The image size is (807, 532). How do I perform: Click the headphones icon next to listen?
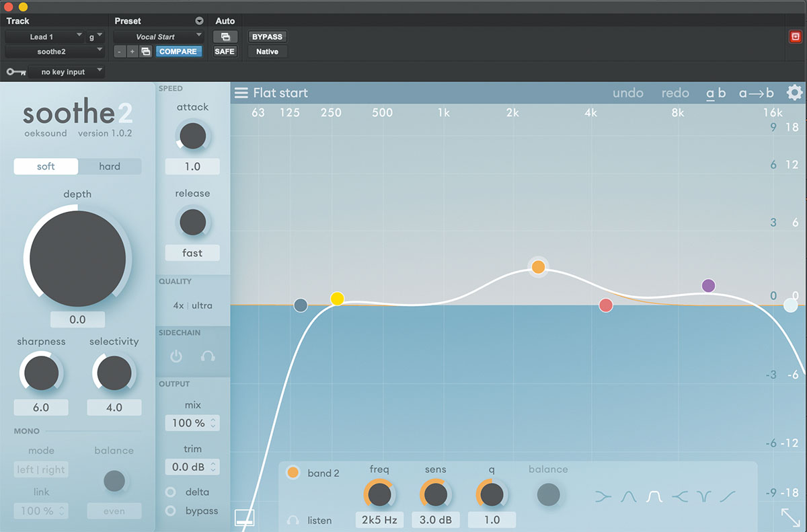coord(293,520)
